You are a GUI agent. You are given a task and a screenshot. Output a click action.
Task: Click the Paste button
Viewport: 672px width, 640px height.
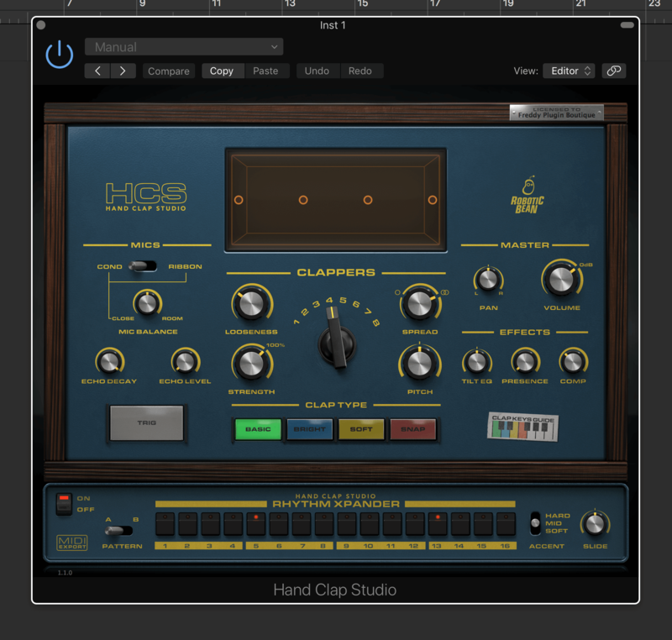point(265,71)
